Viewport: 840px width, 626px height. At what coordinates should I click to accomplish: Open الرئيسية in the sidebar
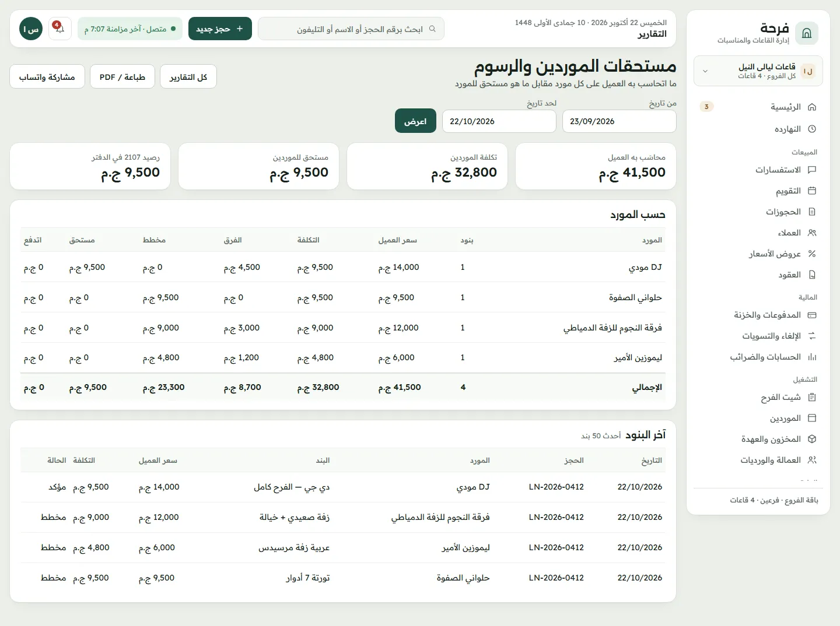tap(758, 107)
